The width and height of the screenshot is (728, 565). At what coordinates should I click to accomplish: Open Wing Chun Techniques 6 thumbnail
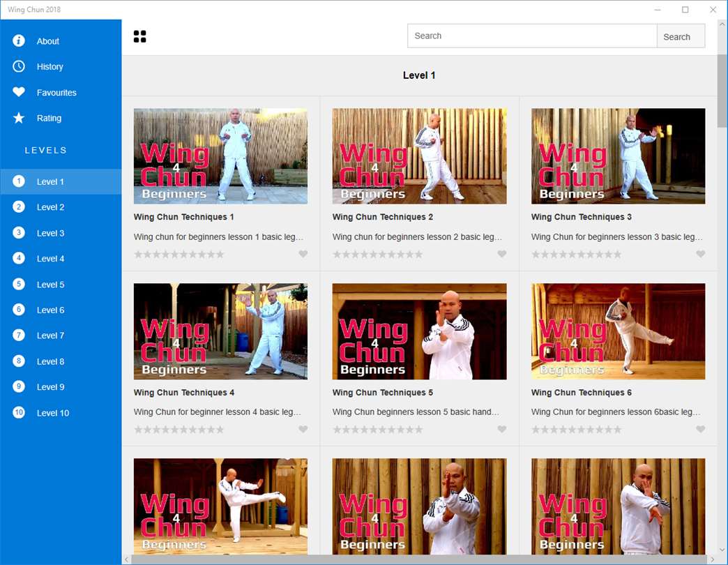pyautogui.click(x=618, y=331)
